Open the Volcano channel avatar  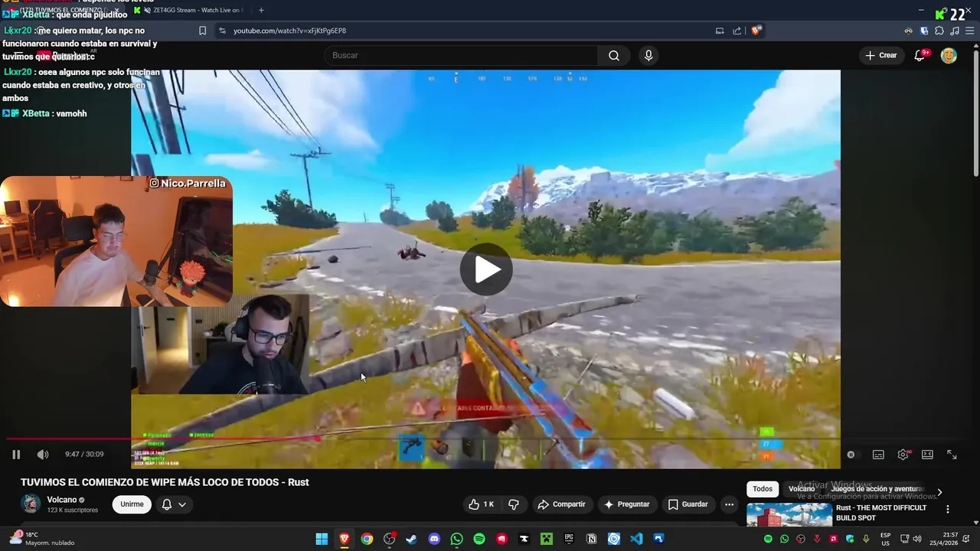tap(31, 504)
